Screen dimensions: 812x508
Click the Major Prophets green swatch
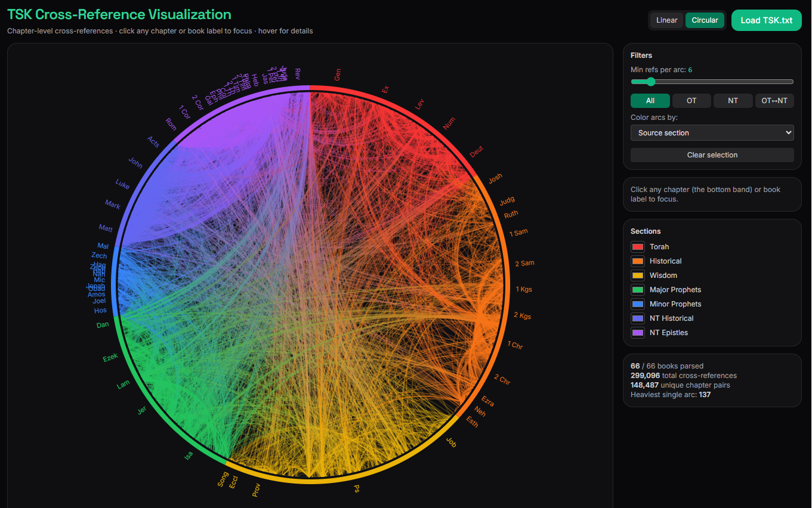pos(638,290)
